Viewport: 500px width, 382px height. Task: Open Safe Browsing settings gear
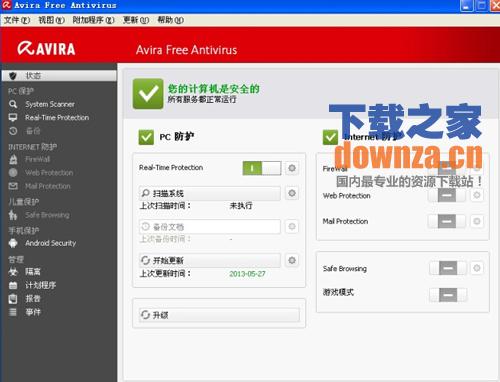[x=477, y=268]
